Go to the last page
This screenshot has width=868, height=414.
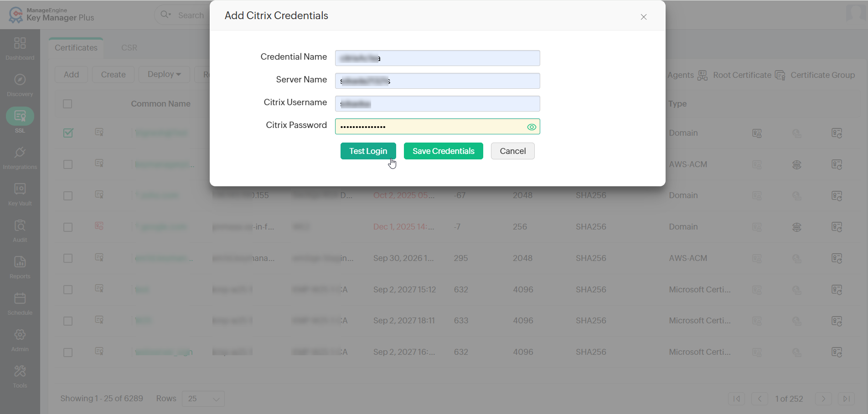pyautogui.click(x=847, y=399)
